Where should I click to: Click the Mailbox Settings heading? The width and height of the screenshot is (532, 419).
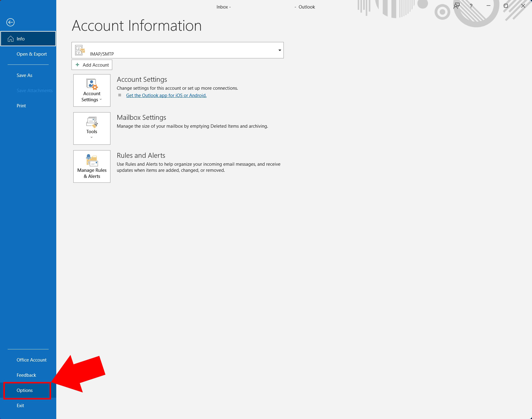tap(141, 117)
